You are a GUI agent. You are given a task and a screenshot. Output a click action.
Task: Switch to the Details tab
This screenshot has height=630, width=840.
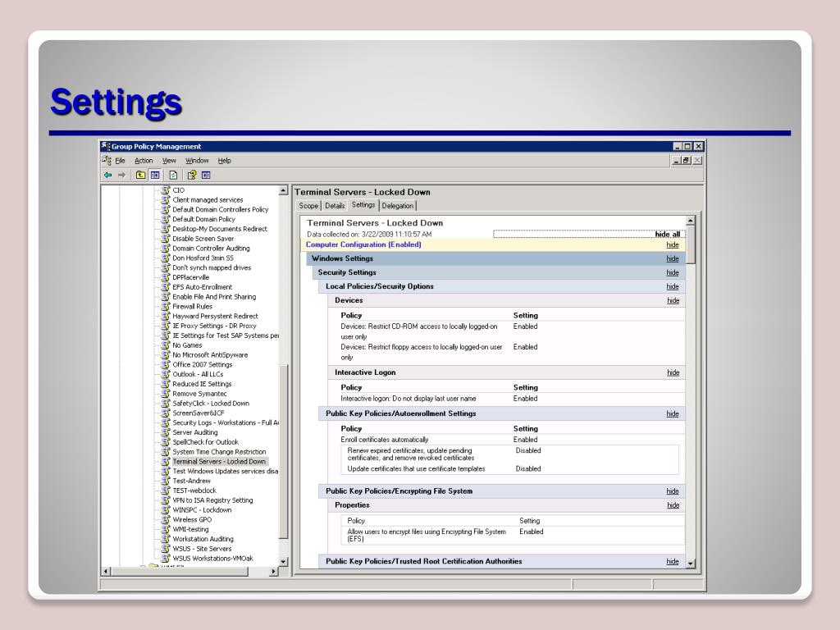(335, 206)
